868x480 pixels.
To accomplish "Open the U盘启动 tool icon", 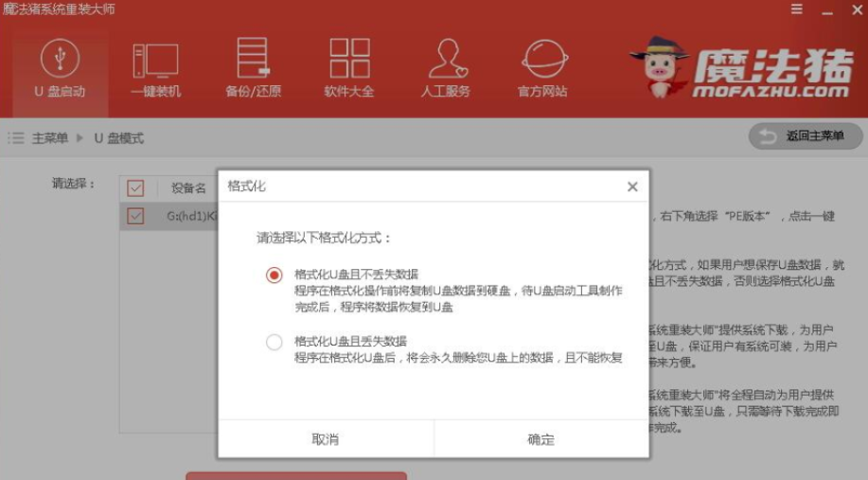I will pos(60,59).
